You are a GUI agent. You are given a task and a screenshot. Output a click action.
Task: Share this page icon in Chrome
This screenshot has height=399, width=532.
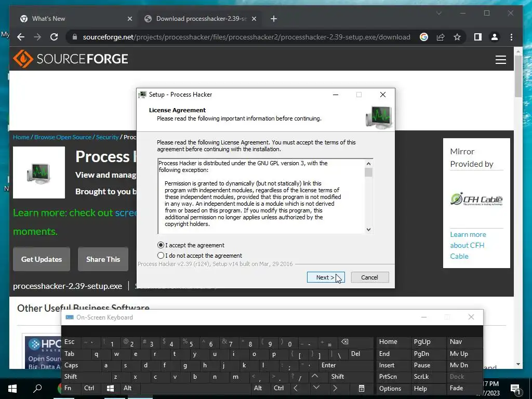(441, 37)
